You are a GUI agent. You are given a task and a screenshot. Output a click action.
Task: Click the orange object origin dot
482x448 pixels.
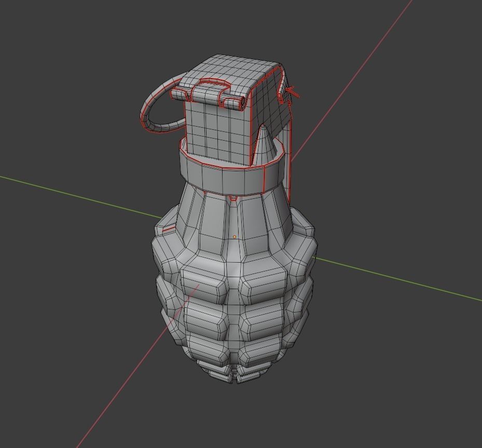pyautogui.click(x=235, y=237)
